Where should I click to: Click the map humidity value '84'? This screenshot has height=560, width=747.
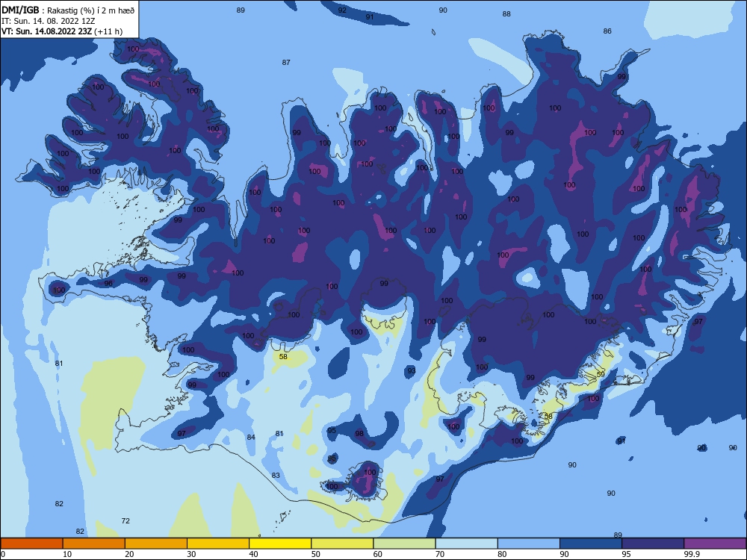point(251,437)
